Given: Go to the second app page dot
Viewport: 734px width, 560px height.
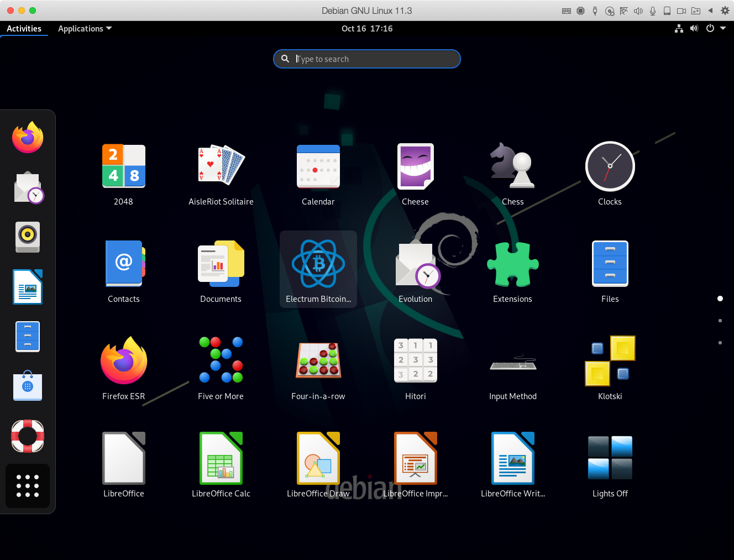Looking at the screenshot, I should [x=720, y=321].
